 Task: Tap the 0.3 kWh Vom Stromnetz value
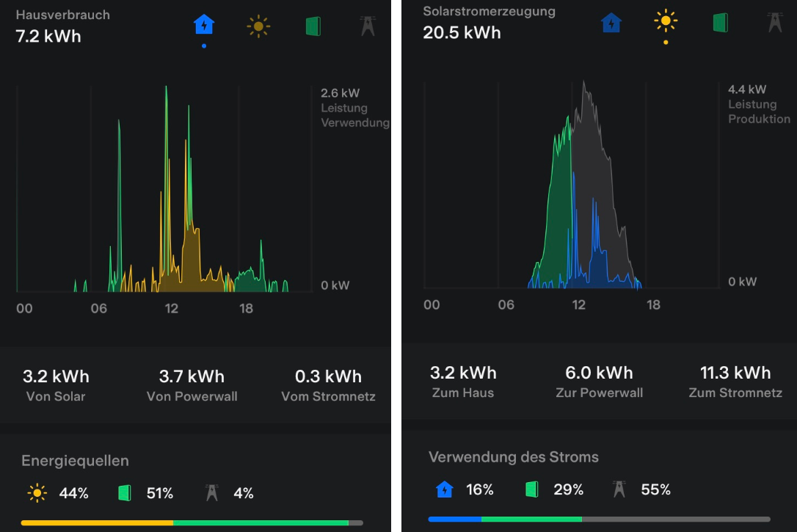pyautogui.click(x=328, y=377)
